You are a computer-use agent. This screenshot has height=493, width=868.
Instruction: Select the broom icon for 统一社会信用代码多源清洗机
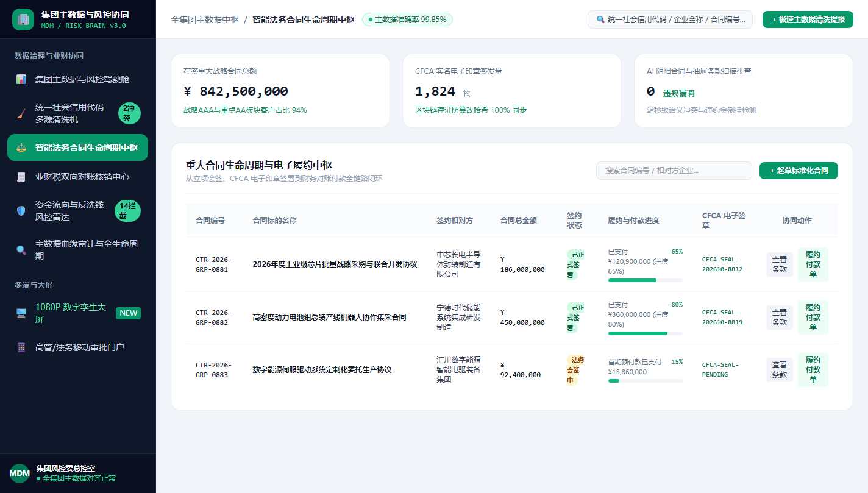click(x=21, y=113)
